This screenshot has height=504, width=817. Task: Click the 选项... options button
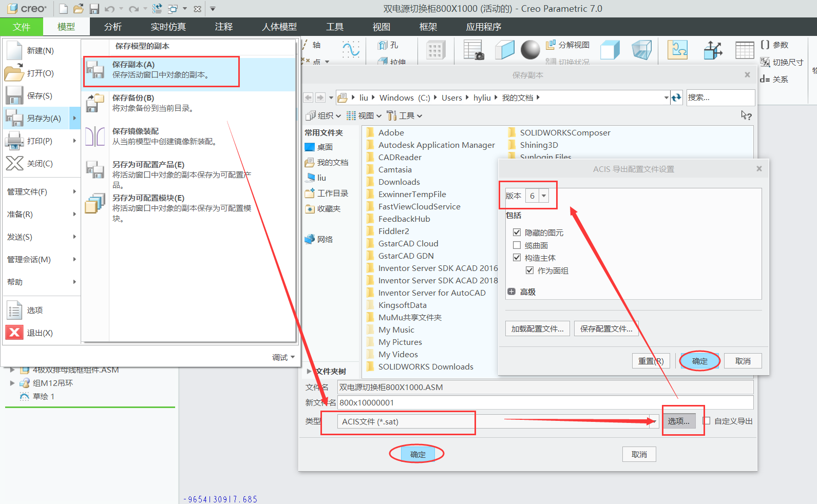click(679, 421)
